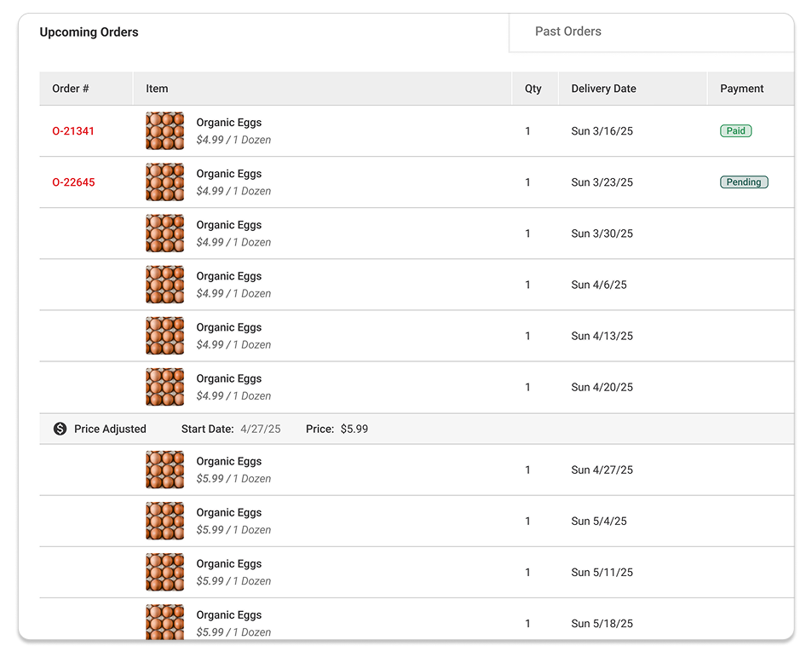The width and height of the screenshot is (812, 663).
Task: Click egg thumbnail for 4/27/25 delivery
Action: (164, 470)
